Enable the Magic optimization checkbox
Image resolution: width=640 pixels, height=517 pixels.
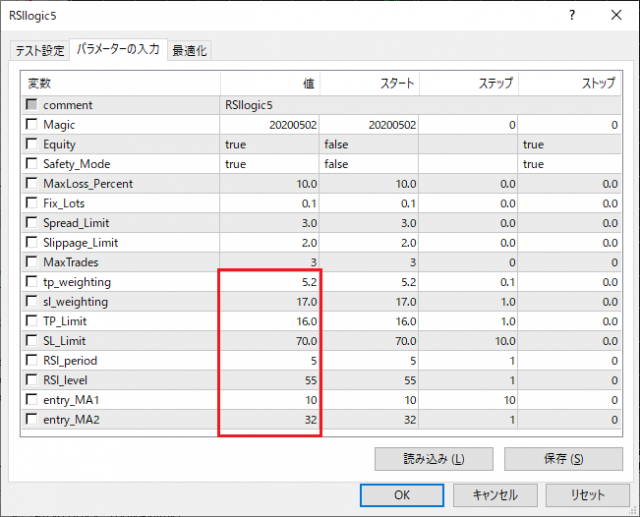click(x=31, y=124)
